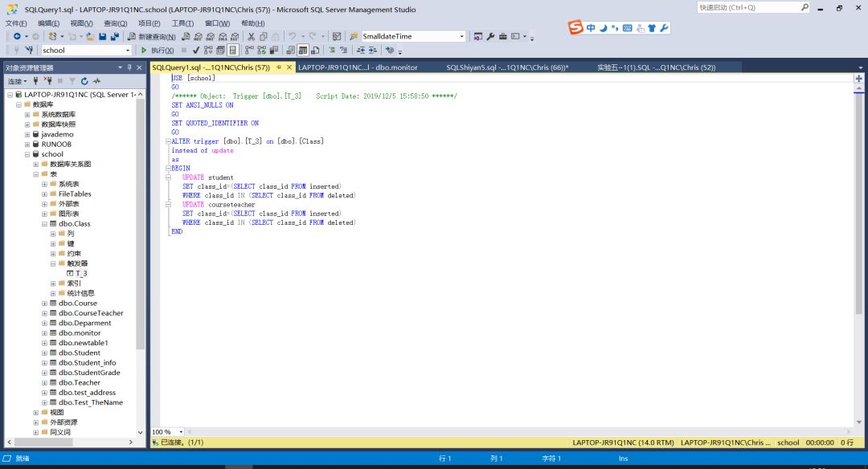
Task: Click the wrench properties icon in toolbar
Action: point(490,37)
